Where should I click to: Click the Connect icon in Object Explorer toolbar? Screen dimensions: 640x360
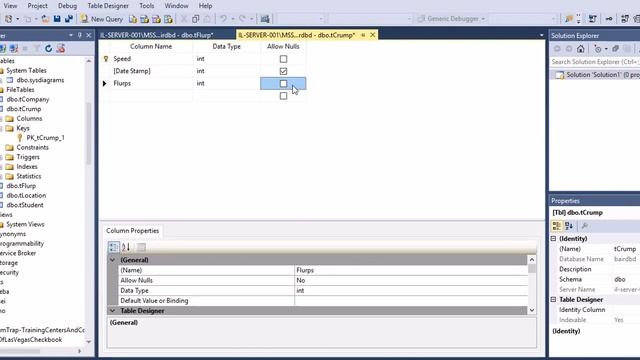tap(2, 49)
